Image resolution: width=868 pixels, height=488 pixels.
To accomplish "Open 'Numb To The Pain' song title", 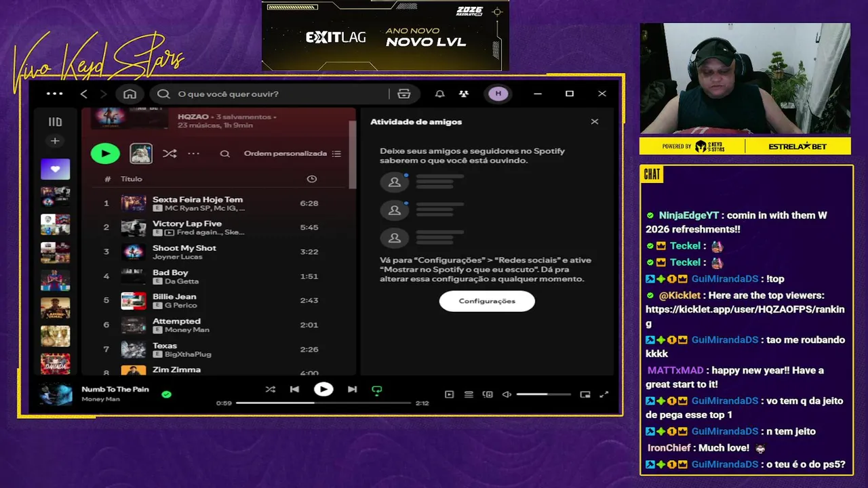I will (115, 389).
